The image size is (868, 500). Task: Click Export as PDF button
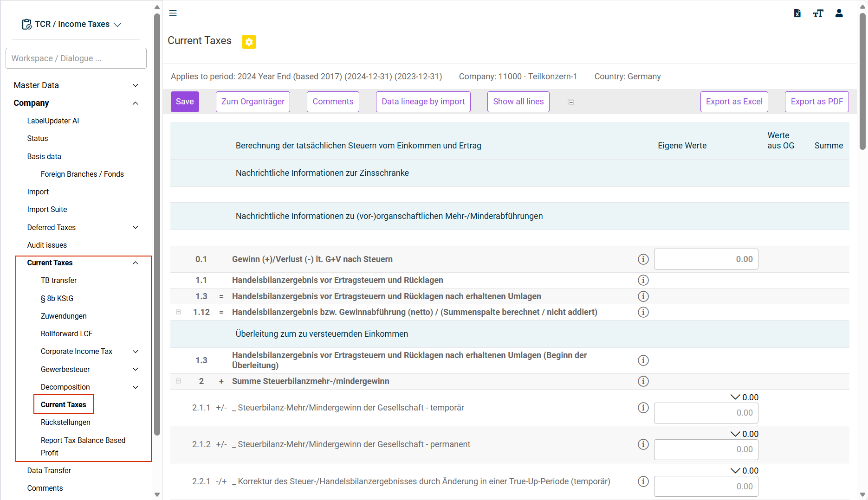[816, 102]
